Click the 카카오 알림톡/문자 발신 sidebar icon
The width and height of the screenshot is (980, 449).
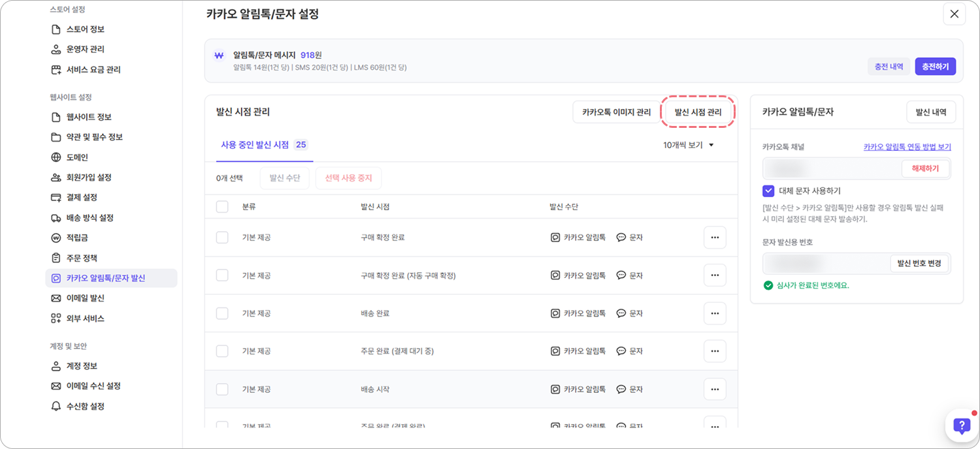coord(56,278)
